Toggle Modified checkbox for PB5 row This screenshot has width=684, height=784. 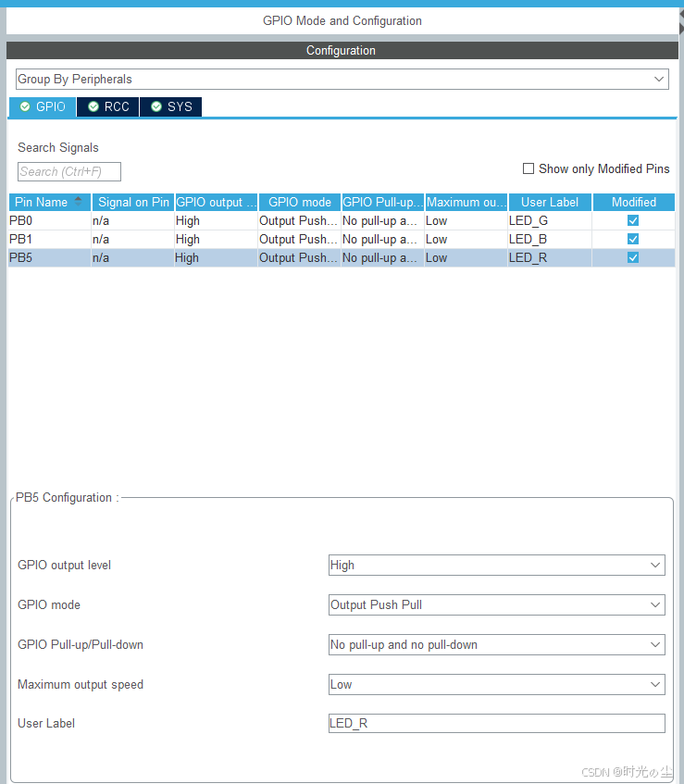tap(633, 257)
